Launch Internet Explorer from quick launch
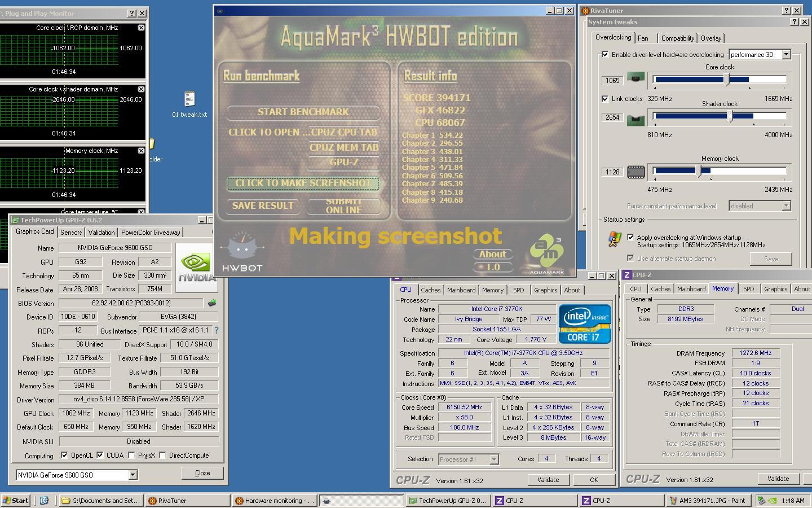The image size is (812, 508). click(x=44, y=500)
